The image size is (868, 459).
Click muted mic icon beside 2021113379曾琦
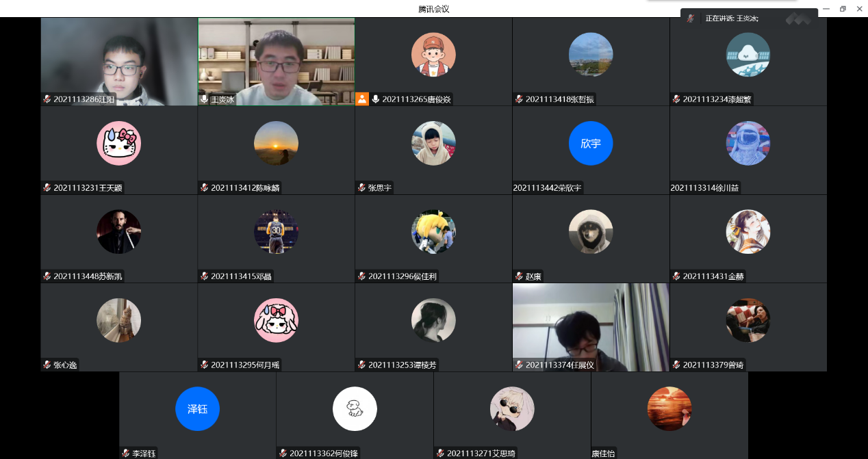pos(676,365)
